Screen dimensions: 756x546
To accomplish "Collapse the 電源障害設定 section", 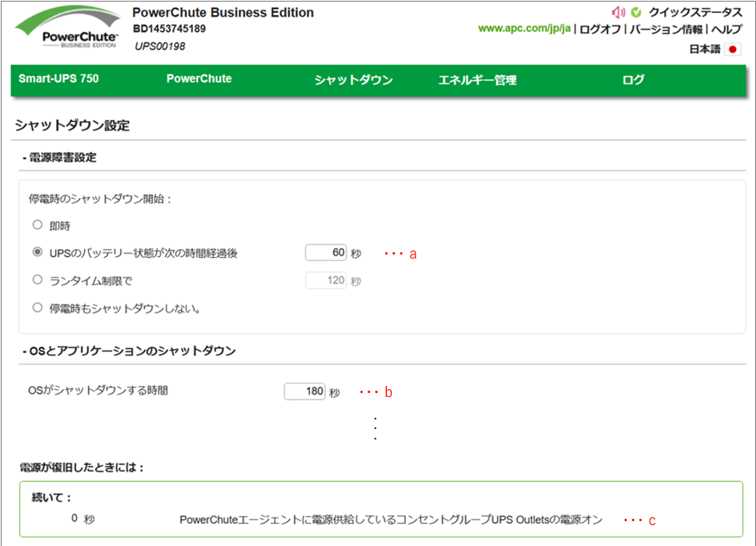I will click(59, 158).
